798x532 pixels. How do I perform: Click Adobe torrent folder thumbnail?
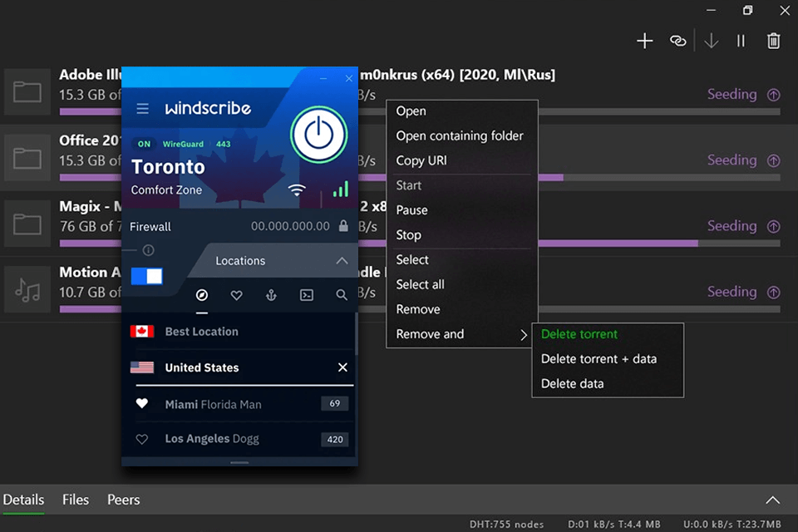point(27,91)
